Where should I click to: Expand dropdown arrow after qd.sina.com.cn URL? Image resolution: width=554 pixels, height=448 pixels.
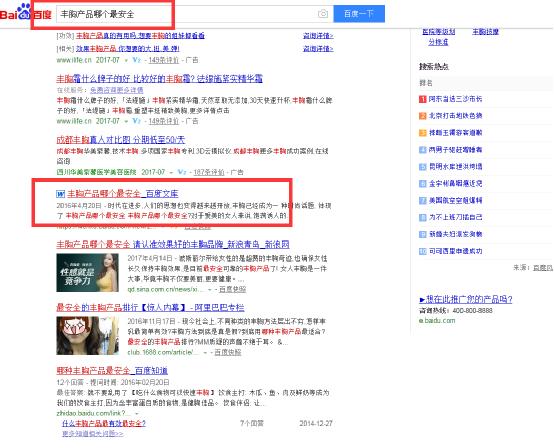pos(210,290)
